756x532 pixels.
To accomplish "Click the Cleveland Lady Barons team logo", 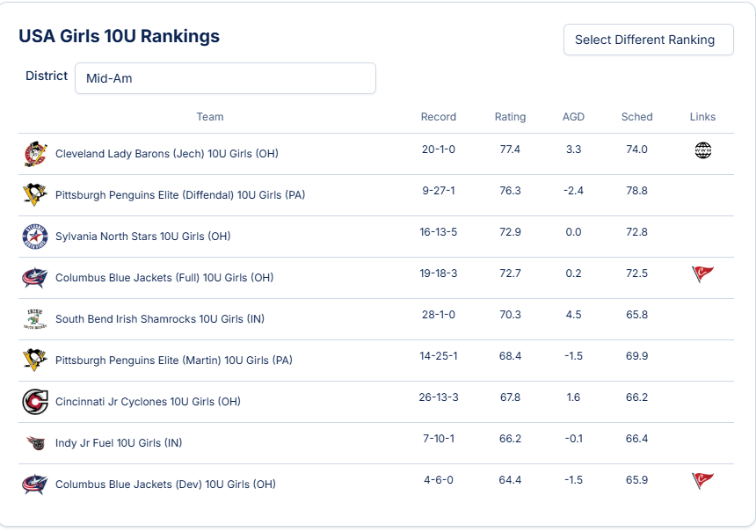I will click(x=35, y=154).
